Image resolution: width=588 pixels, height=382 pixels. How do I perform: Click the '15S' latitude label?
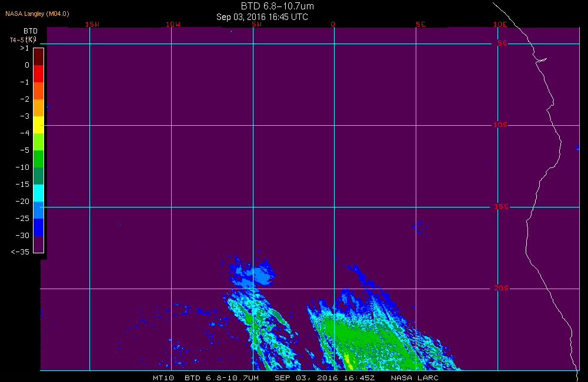click(502, 206)
